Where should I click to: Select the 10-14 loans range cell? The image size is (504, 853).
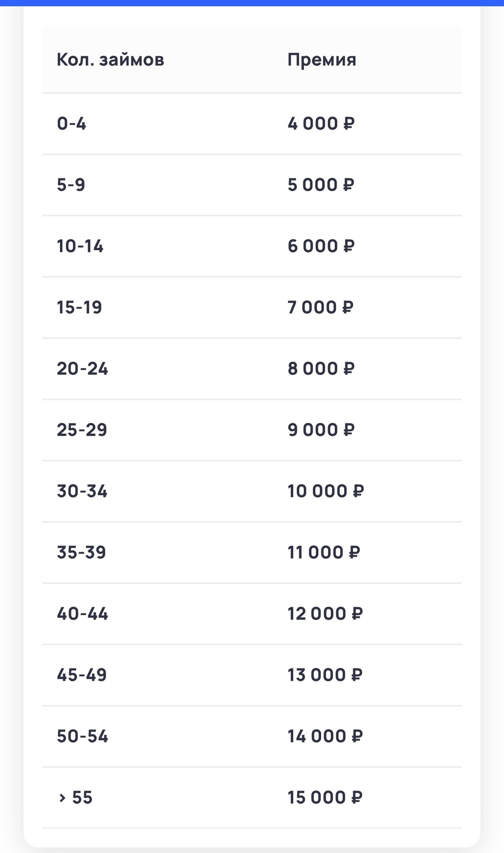point(80,246)
